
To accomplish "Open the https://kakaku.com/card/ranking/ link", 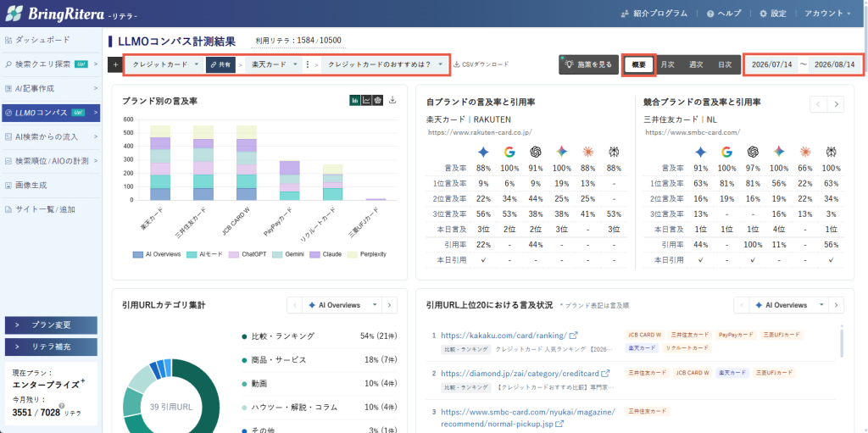I will [x=504, y=336].
